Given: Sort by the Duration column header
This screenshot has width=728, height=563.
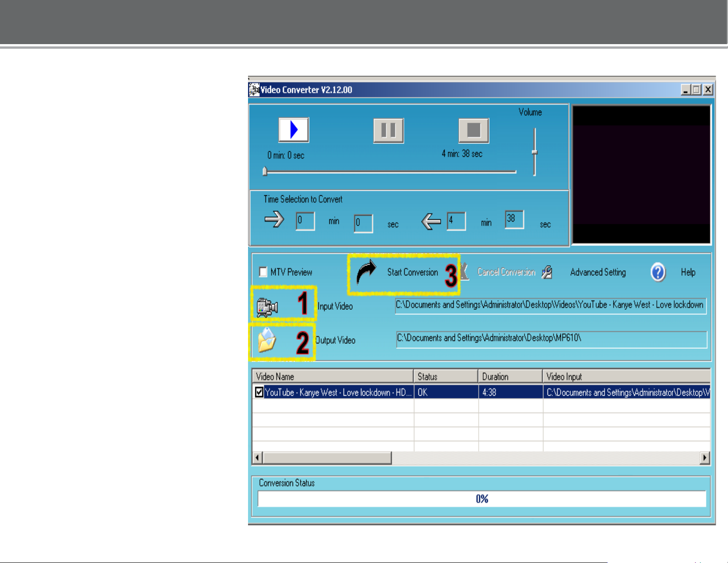Looking at the screenshot, I should pyautogui.click(x=510, y=376).
